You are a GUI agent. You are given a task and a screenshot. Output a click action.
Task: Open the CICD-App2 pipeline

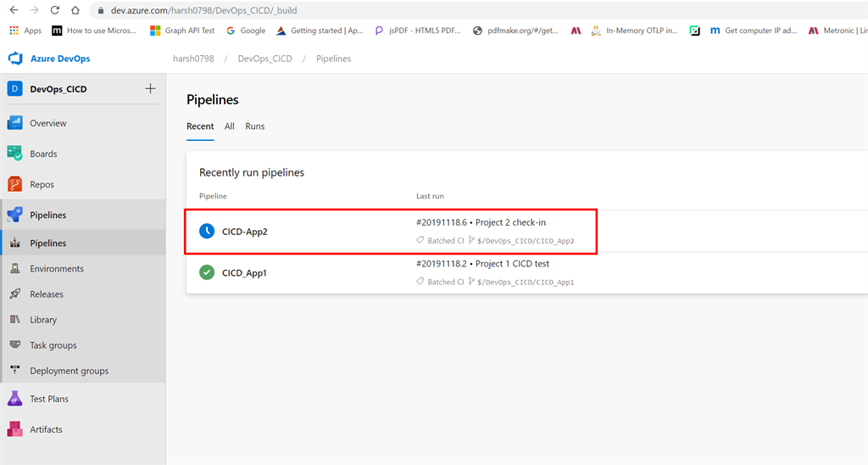245,232
